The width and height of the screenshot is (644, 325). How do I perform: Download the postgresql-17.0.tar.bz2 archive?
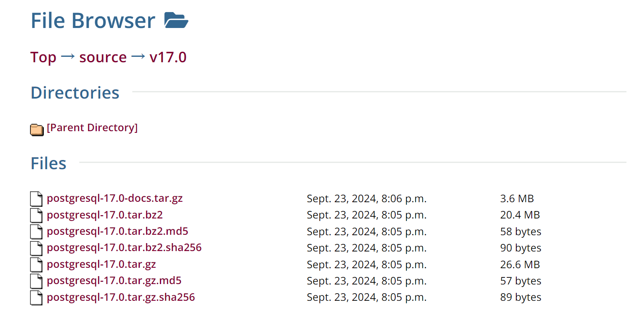(x=104, y=215)
